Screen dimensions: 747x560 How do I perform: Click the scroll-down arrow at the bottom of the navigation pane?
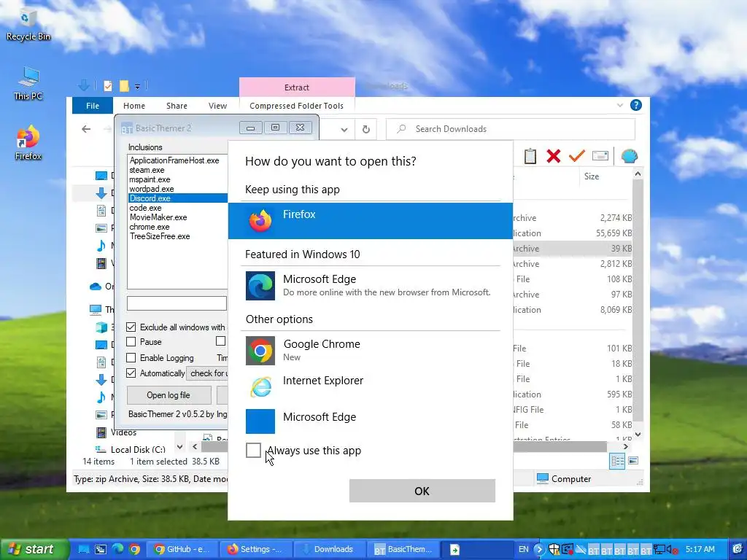179,447
